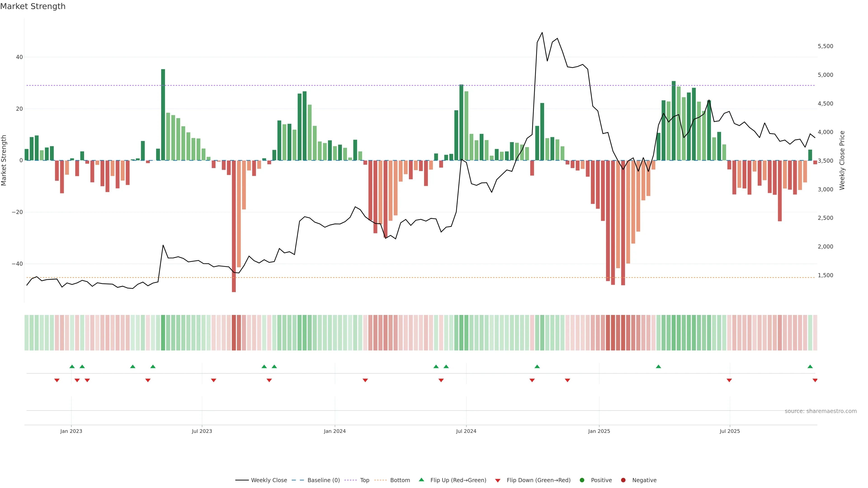This screenshot has height=488, width=868.
Task: Click green flip-up marker near April 2025
Action: pos(658,366)
